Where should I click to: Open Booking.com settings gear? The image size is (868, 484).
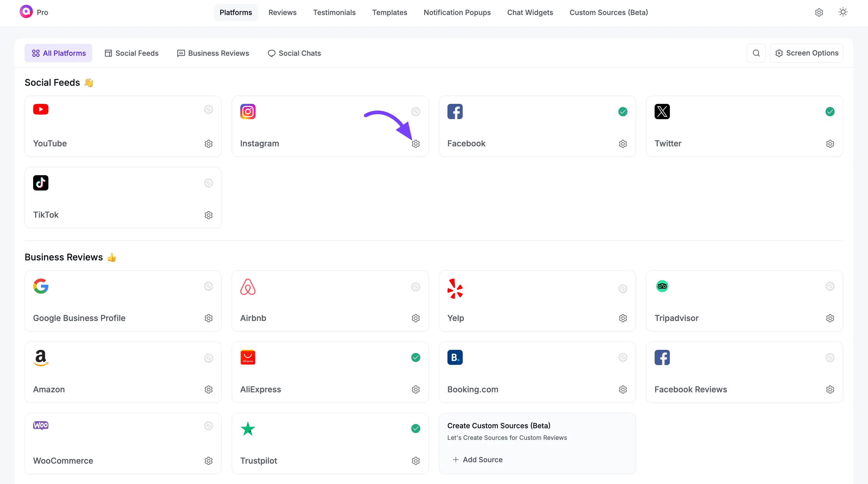(x=623, y=390)
